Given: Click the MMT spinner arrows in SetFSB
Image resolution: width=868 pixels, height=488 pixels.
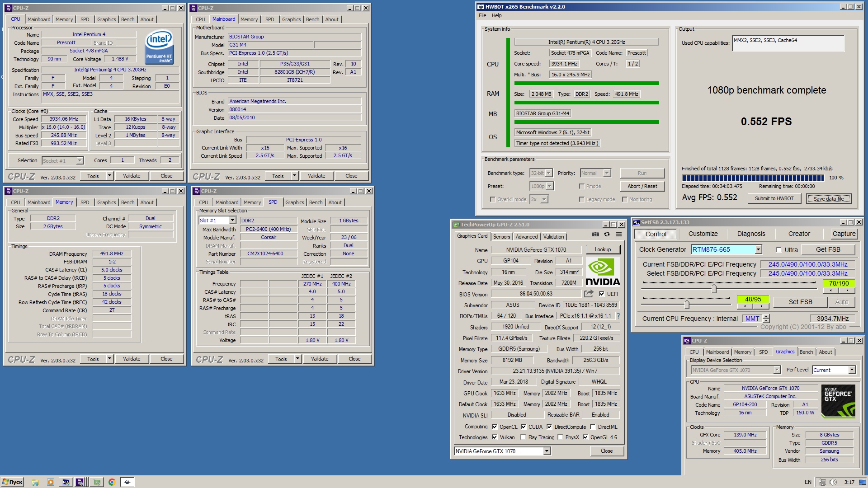Looking at the screenshot, I should coord(766,319).
